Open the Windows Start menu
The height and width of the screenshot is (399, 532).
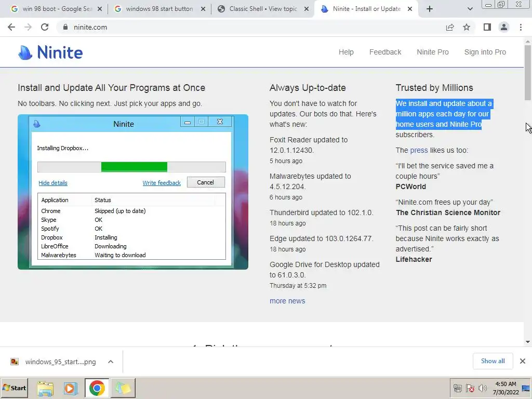tap(14, 388)
